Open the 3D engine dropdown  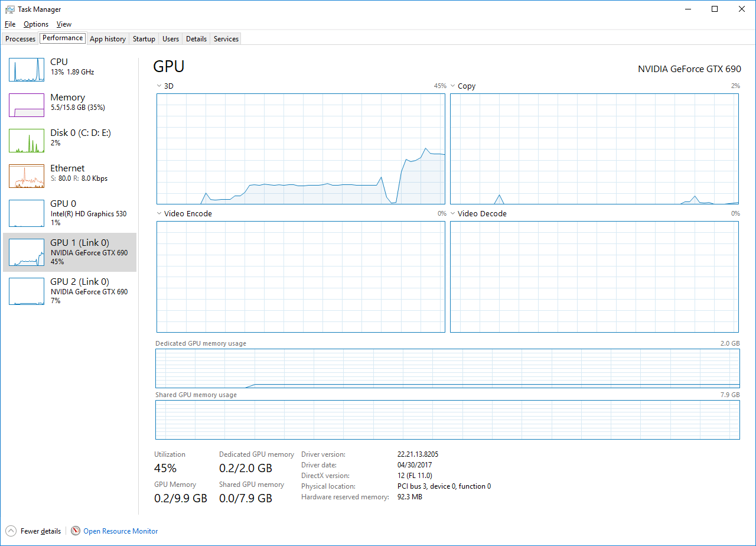coord(158,86)
